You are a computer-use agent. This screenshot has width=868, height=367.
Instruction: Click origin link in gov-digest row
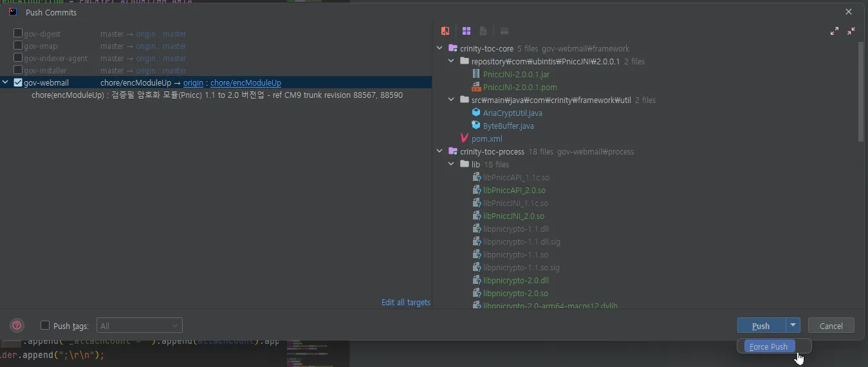point(145,33)
